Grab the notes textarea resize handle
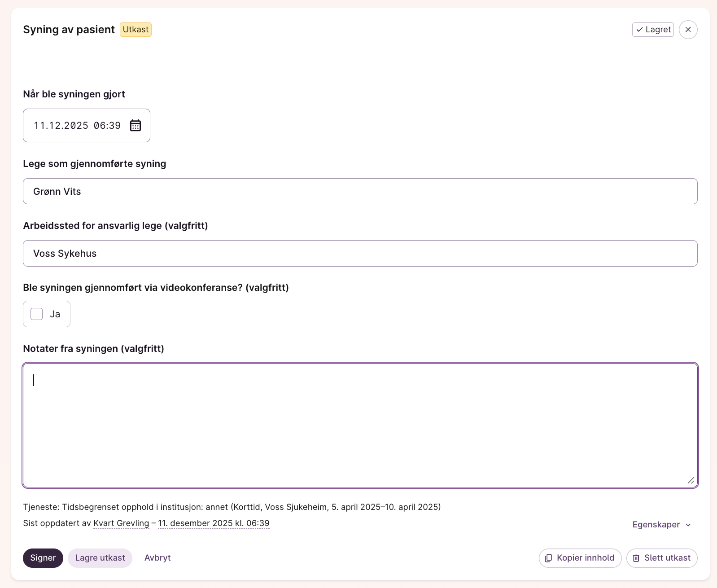 pyautogui.click(x=691, y=480)
